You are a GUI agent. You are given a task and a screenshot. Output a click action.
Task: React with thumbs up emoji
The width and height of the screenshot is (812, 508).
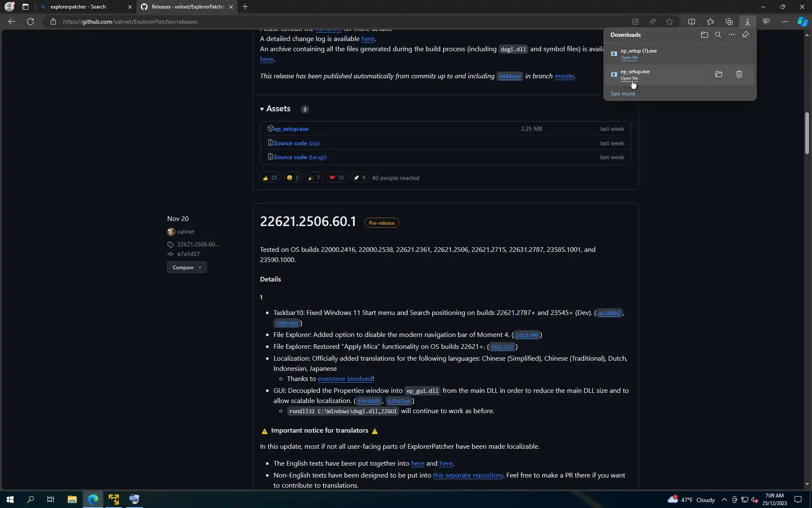pyautogui.click(x=270, y=178)
